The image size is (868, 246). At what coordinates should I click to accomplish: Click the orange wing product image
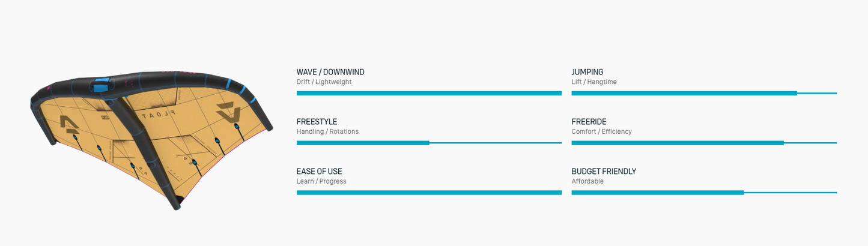click(151, 140)
